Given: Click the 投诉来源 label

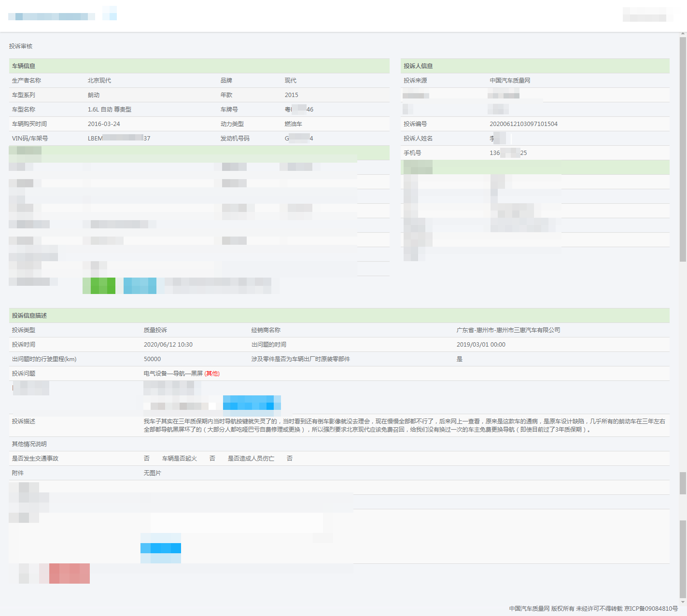Looking at the screenshot, I should (x=415, y=81).
